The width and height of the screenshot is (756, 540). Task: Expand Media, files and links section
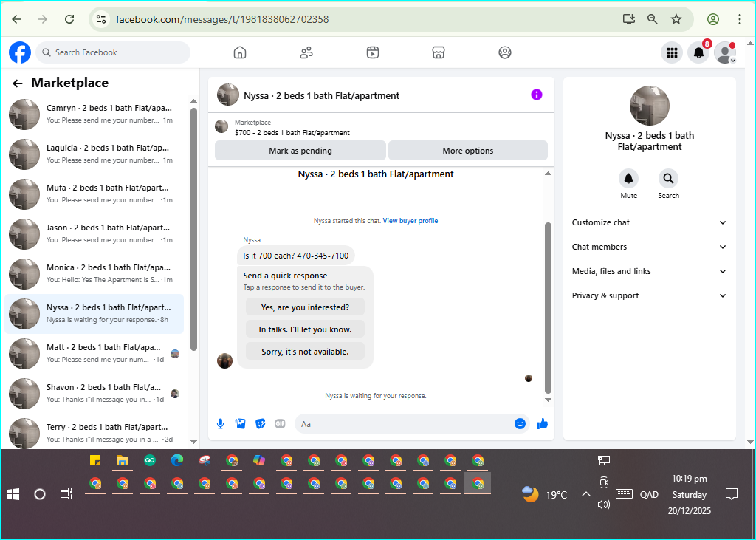[649, 271]
